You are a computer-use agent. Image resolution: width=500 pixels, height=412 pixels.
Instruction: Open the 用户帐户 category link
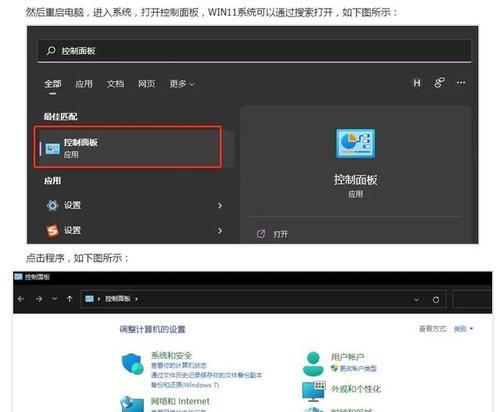[347, 357]
